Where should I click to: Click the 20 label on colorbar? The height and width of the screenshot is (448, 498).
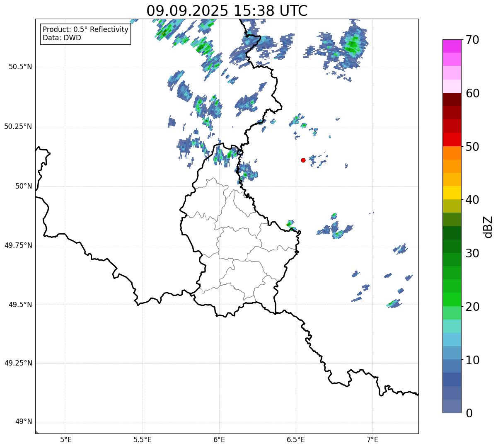pos(472,307)
